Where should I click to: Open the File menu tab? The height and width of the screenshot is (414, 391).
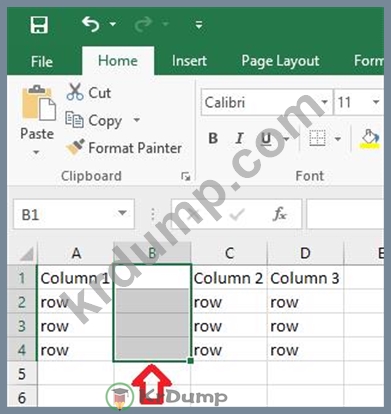click(x=42, y=62)
